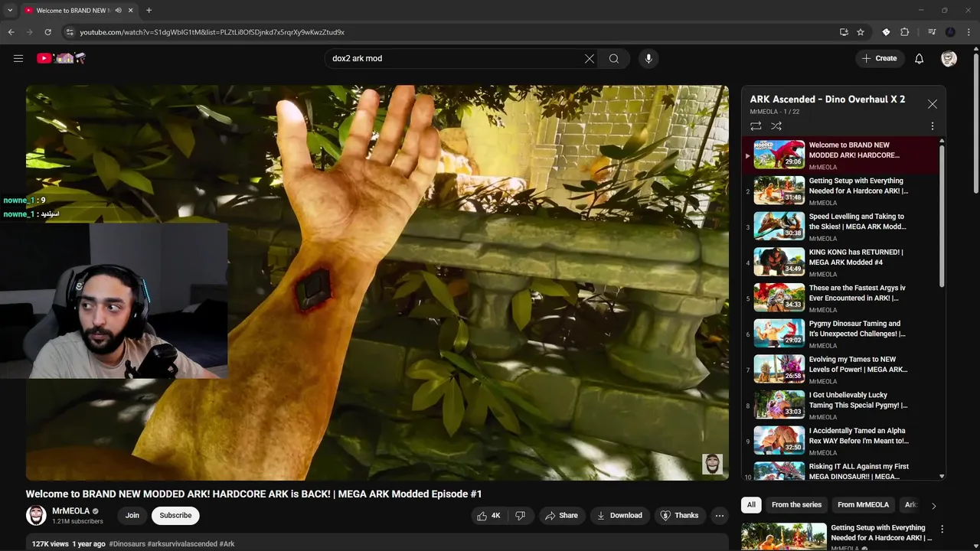The height and width of the screenshot is (551, 980).
Task: Run the search with magnifier button
Action: pos(614,58)
